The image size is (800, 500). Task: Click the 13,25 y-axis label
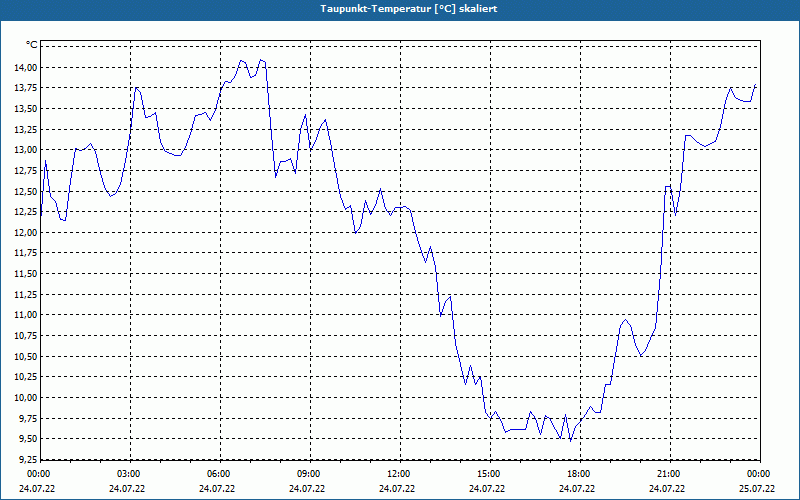pyautogui.click(x=26, y=129)
